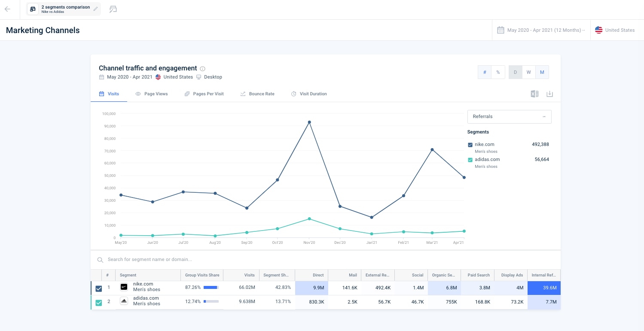
Task: Open the Visits tab
Action: (x=109, y=94)
